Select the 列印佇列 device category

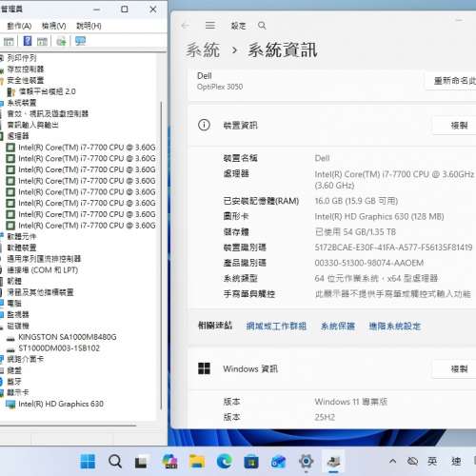22,58
